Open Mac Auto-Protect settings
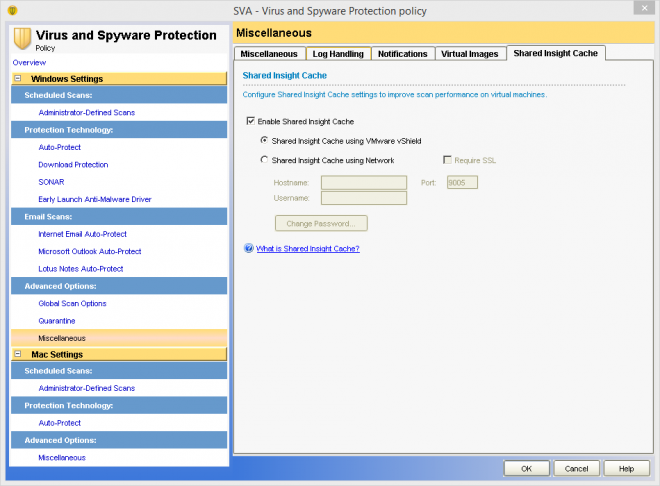 pyautogui.click(x=59, y=423)
